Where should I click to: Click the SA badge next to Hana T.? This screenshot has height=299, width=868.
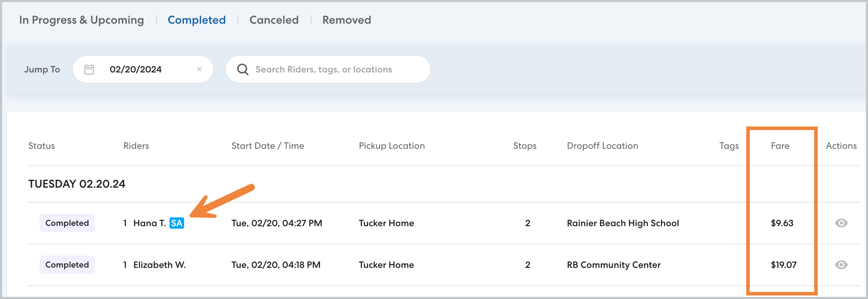click(x=177, y=223)
